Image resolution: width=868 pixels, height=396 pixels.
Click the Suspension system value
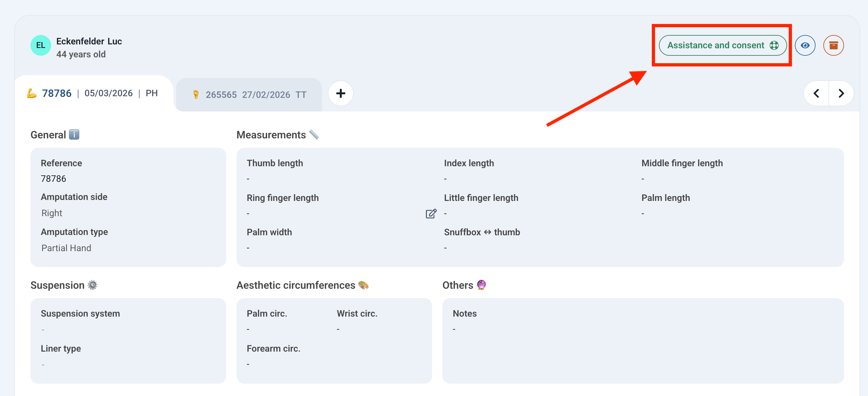click(x=43, y=330)
